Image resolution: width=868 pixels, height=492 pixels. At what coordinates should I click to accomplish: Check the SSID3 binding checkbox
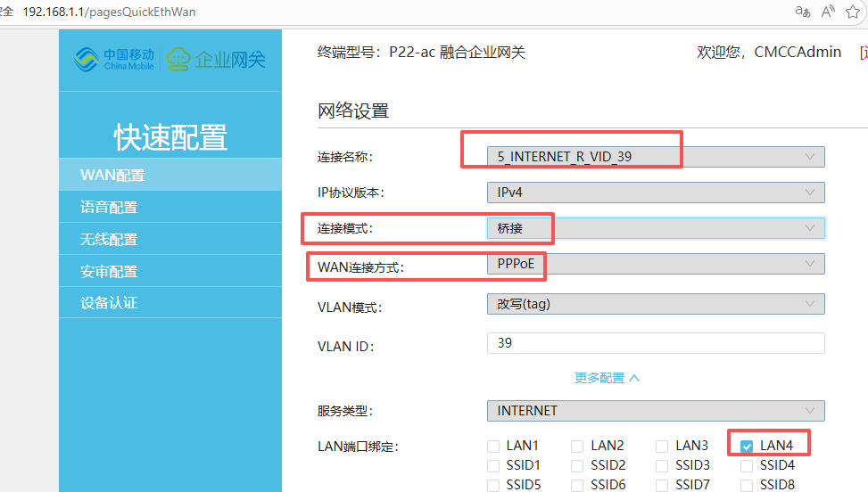coord(662,466)
